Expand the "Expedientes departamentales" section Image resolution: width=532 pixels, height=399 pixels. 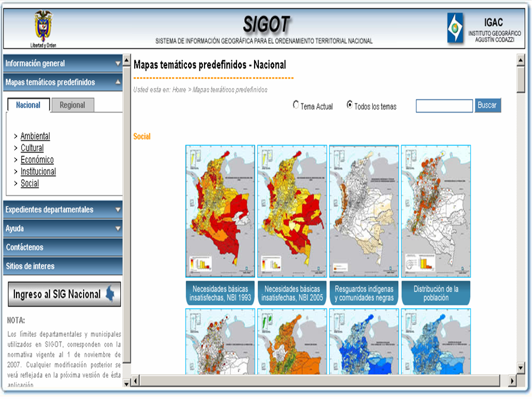tap(62, 210)
